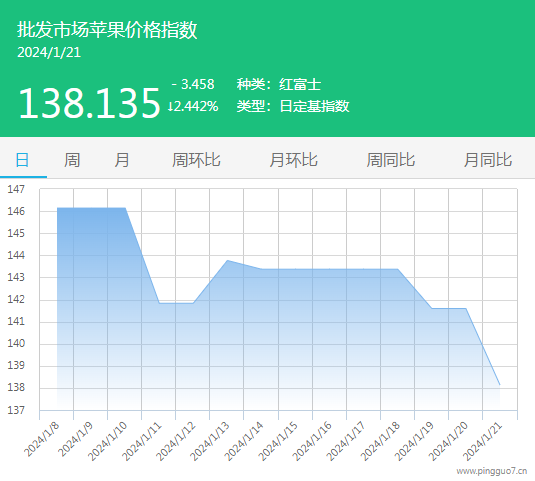Click the -3.458 change value

click(193, 84)
